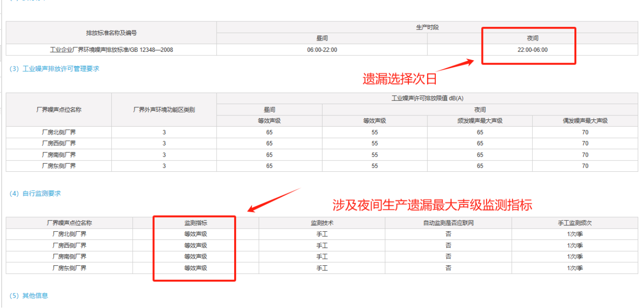Click the 生产时段 header cell
The width and height of the screenshot is (644, 308).
429,27
